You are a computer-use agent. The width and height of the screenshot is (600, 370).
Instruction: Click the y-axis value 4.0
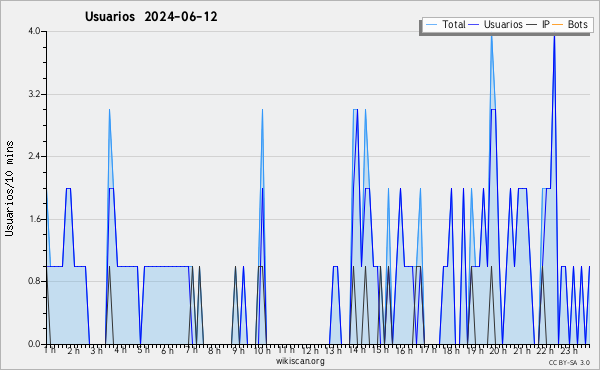34,31
